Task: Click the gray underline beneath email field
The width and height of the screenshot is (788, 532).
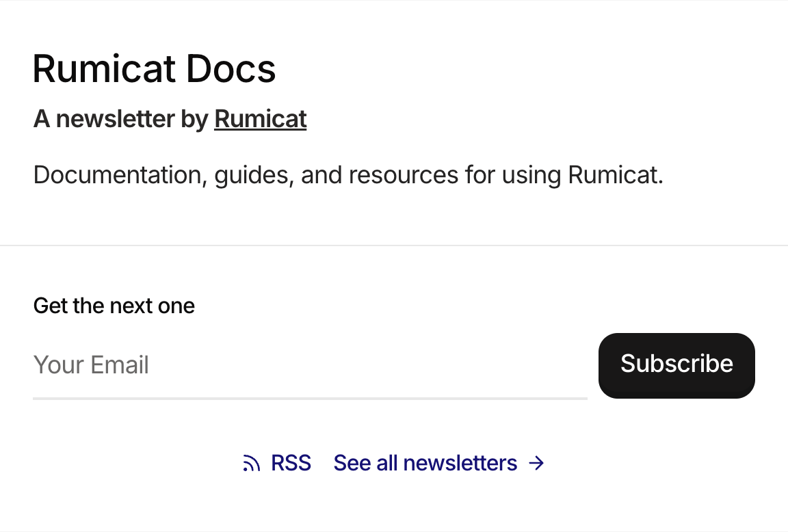Action: [x=310, y=399]
